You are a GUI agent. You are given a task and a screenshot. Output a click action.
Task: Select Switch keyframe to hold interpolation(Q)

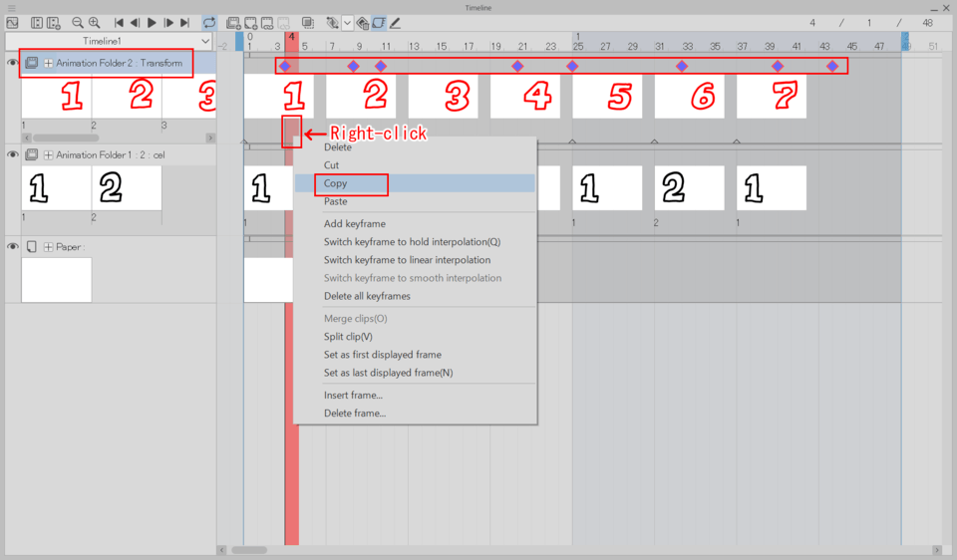pyautogui.click(x=412, y=241)
